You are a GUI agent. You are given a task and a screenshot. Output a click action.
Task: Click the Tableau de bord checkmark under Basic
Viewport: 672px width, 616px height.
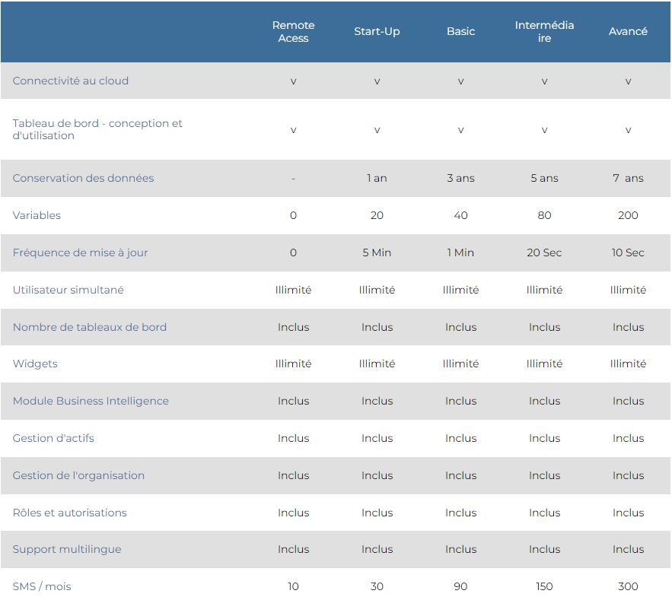pyautogui.click(x=460, y=130)
